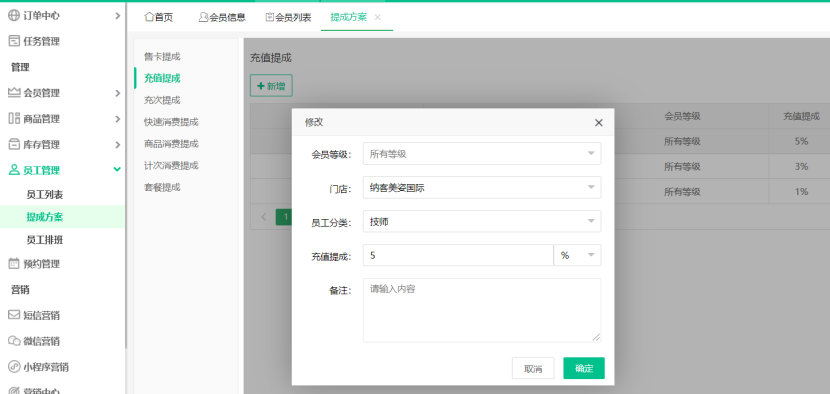The image size is (830, 394).
Task: Click the 新增 add button
Action: pos(271,86)
